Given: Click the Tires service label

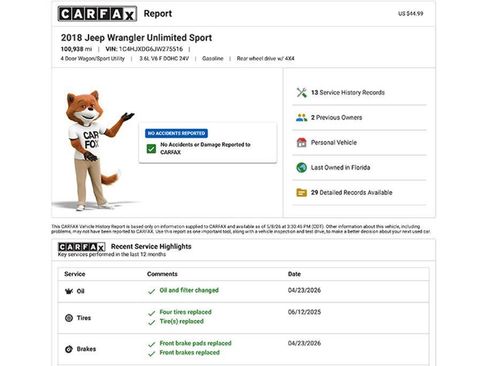Looking at the screenshot, I should [x=84, y=318].
